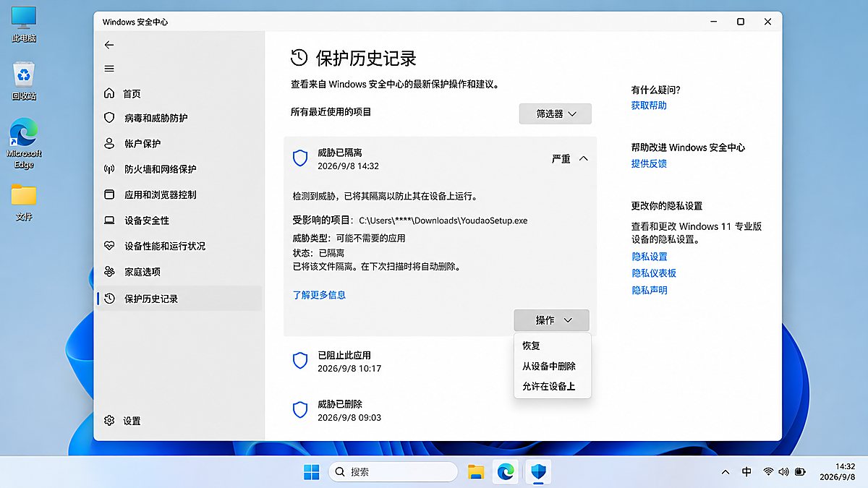Open the 隐私声明 link
The image size is (868, 488).
[x=650, y=291]
